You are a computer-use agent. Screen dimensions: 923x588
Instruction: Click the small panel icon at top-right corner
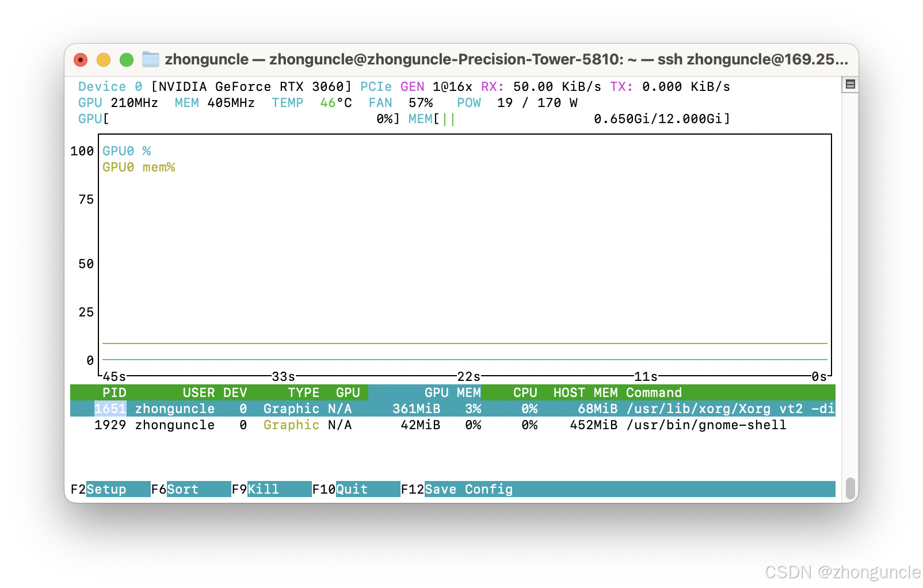point(851,83)
